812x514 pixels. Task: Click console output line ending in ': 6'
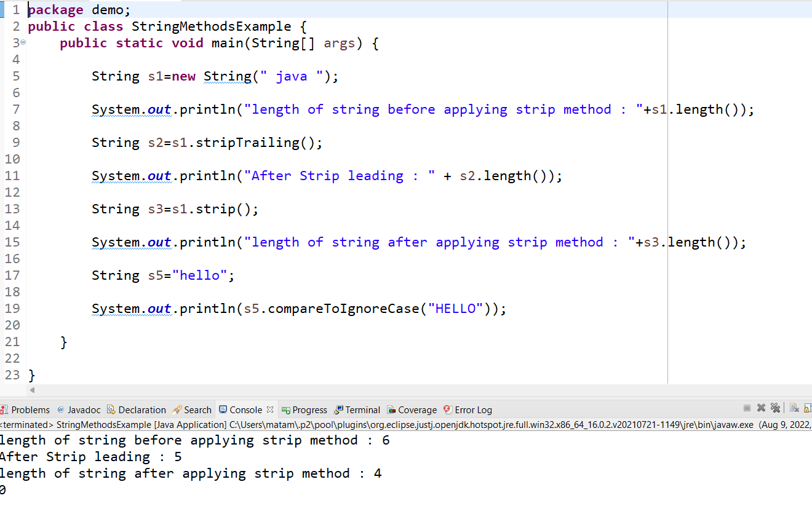194,440
